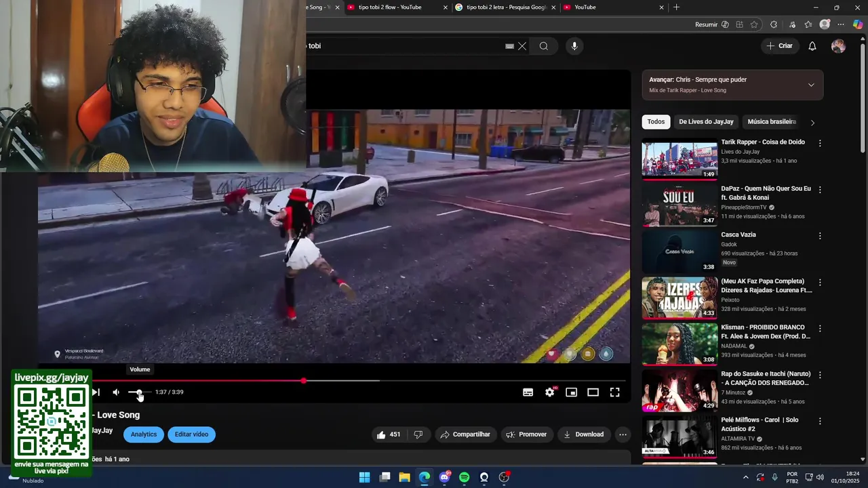Click Editar vídeo button
The image size is (868, 488).
[x=191, y=434]
